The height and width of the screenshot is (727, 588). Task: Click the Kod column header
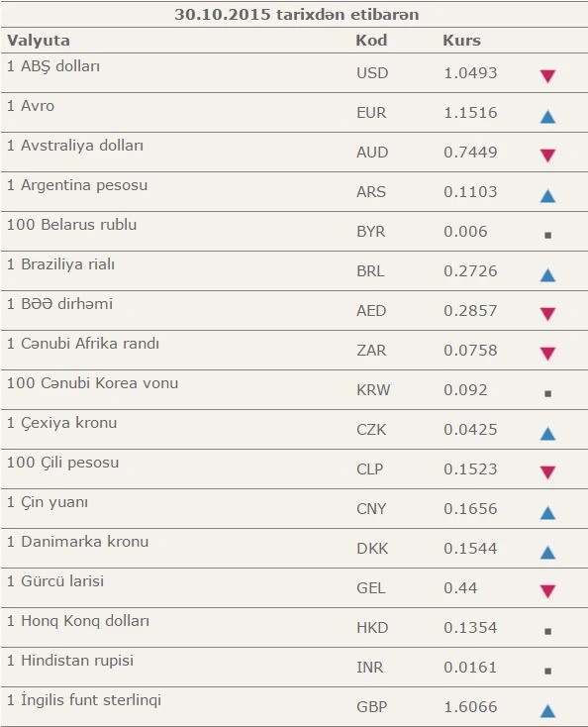pyautogui.click(x=371, y=41)
